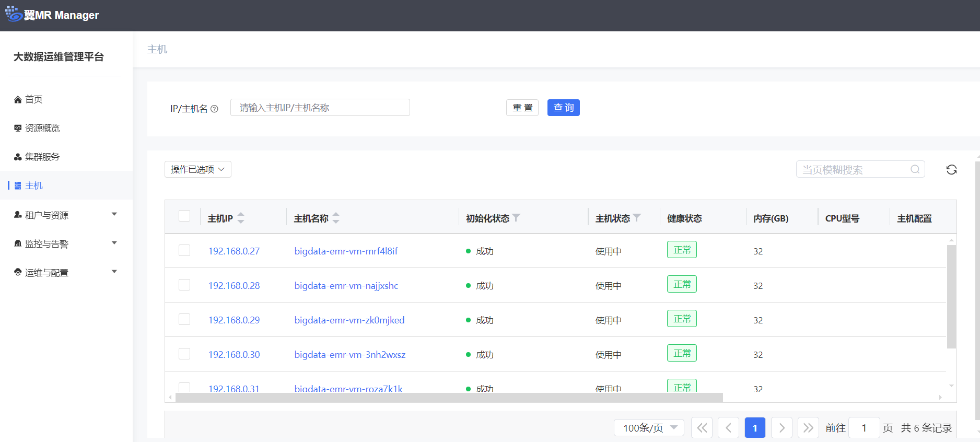Expand 运维与配置 submenu arrow
980x442 pixels.
[114, 272]
